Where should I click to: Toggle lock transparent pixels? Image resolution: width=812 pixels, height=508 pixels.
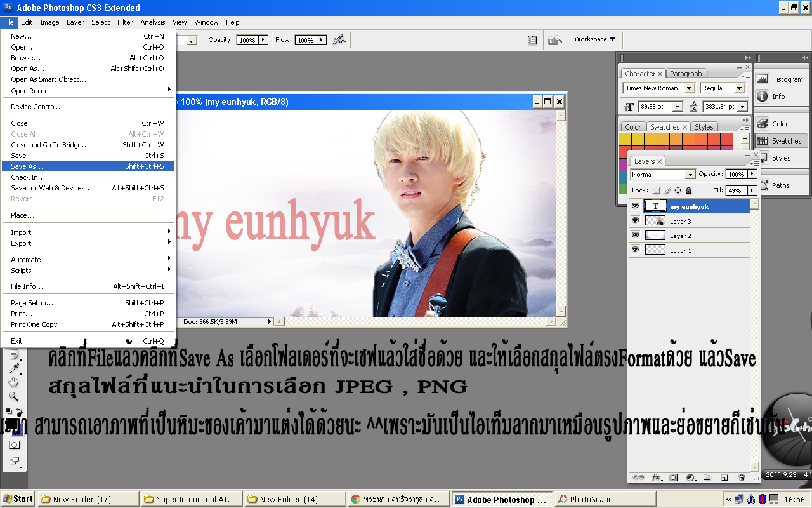(656, 190)
